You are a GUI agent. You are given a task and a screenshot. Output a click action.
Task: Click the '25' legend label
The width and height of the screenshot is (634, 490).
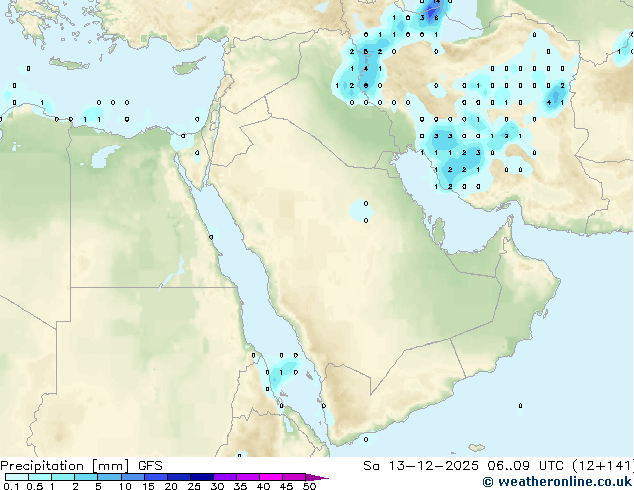click(194, 486)
